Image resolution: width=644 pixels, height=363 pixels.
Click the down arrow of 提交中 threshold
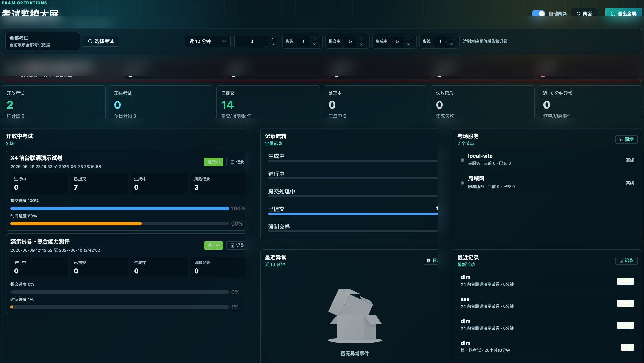coord(362,44)
